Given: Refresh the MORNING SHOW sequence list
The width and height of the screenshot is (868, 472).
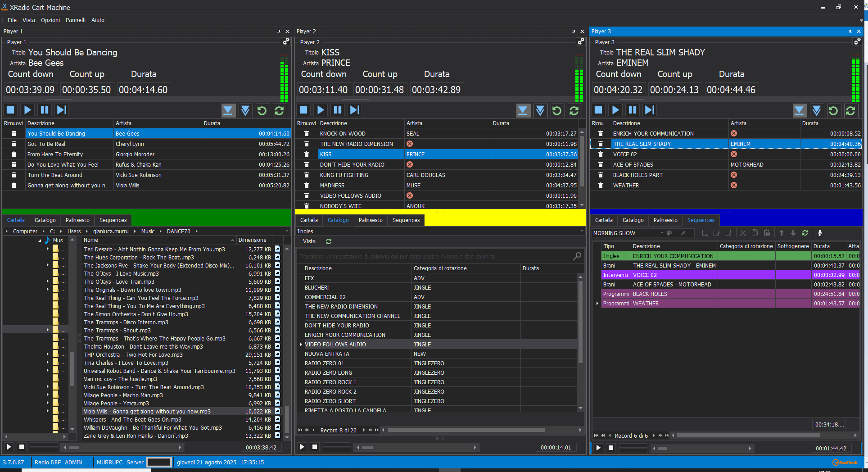Looking at the screenshot, I should [x=805, y=233].
